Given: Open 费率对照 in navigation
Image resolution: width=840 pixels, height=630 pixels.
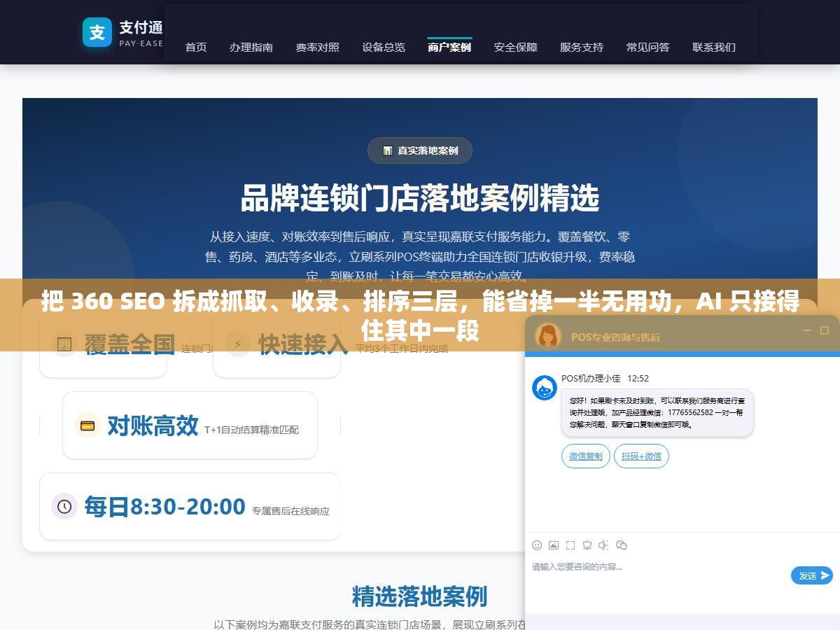Looking at the screenshot, I should click(x=317, y=48).
